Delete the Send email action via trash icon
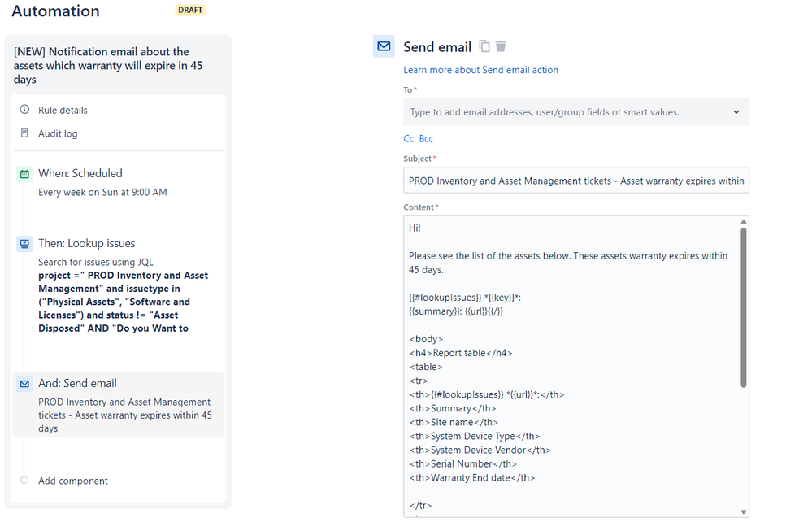 [x=500, y=46]
